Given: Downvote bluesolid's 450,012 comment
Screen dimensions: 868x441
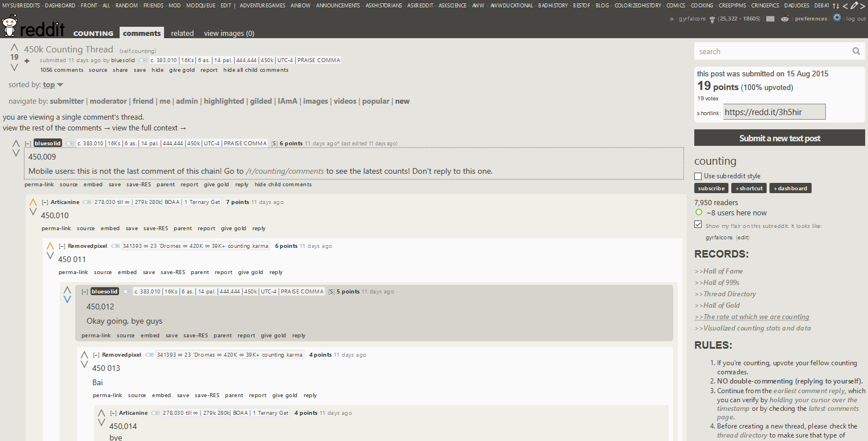Looking at the screenshot, I should [x=67, y=299].
